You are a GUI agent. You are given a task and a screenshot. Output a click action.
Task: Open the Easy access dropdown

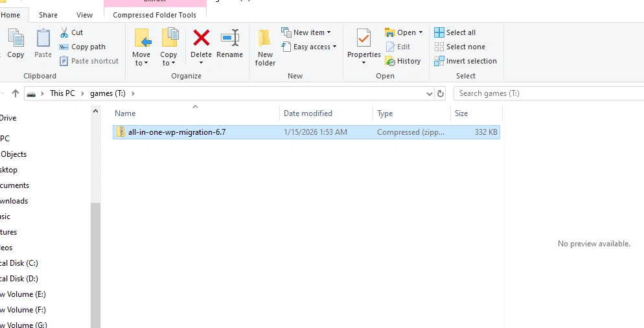click(x=309, y=47)
